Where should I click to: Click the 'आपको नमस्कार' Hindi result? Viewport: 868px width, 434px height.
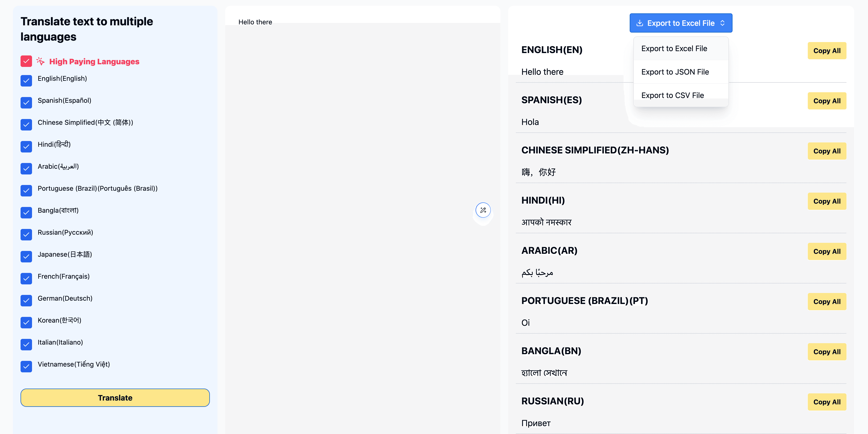click(x=546, y=222)
